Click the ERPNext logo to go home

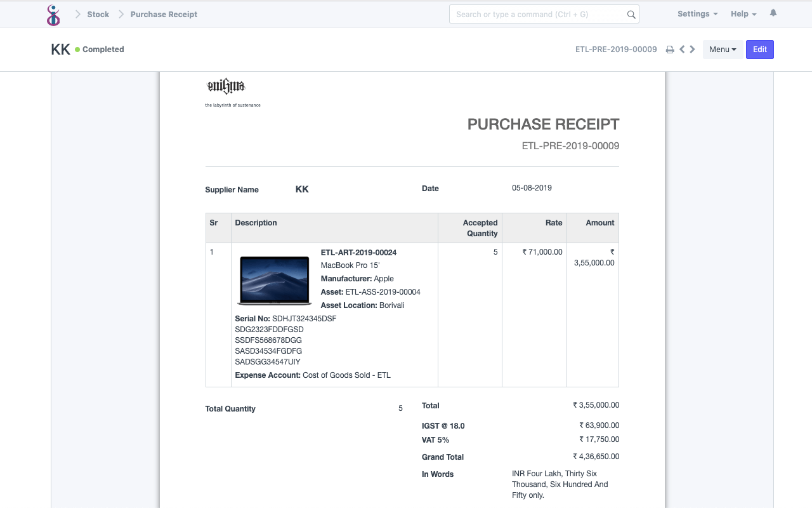click(x=53, y=14)
